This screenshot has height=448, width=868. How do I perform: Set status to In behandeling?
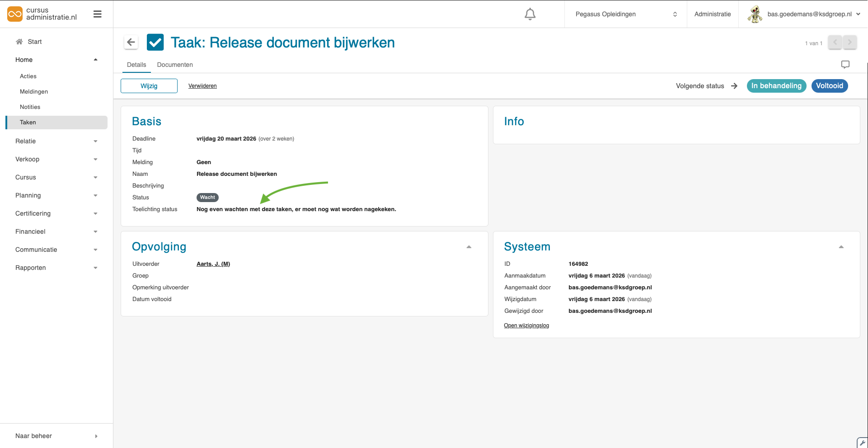(x=776, y=86)
